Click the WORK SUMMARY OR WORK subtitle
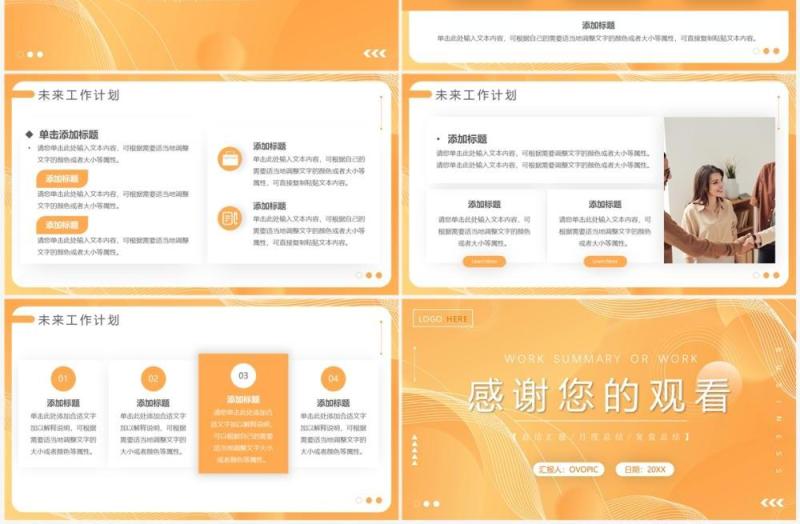800x524 pixels. coord(601,359)
